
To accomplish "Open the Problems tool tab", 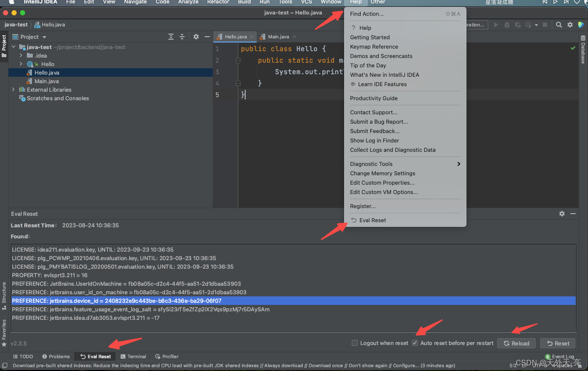I will [x=56, y=357].
